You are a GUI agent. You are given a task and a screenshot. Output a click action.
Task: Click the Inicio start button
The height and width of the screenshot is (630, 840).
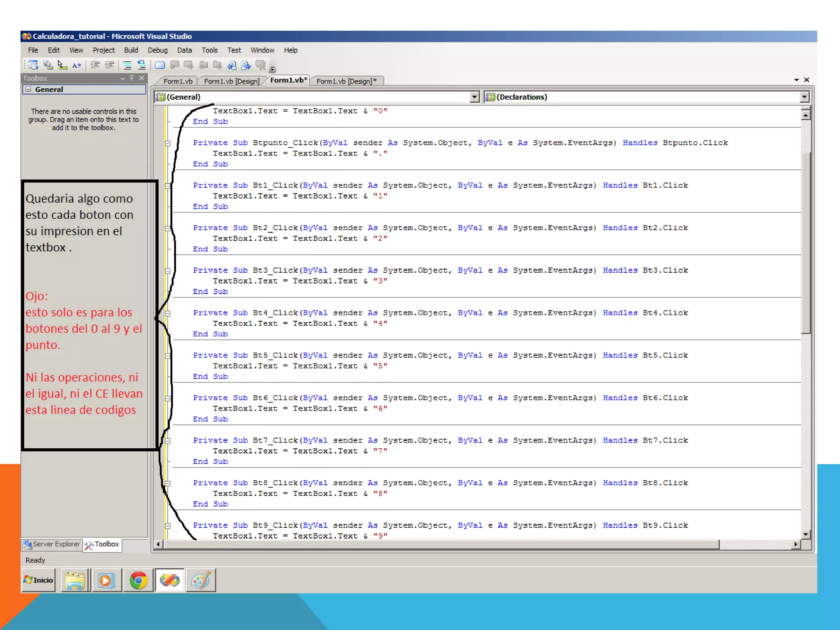click(x=38, y=580)
